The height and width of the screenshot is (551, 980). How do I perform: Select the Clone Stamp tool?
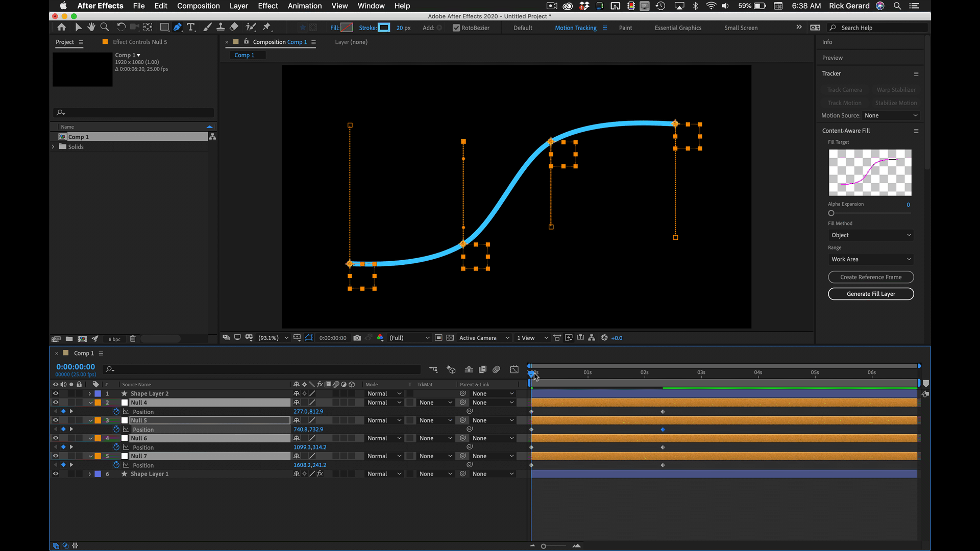point(220,27)
